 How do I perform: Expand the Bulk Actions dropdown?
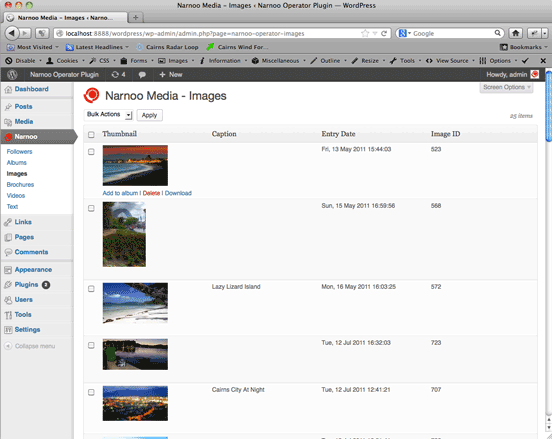tap(108, 115)
